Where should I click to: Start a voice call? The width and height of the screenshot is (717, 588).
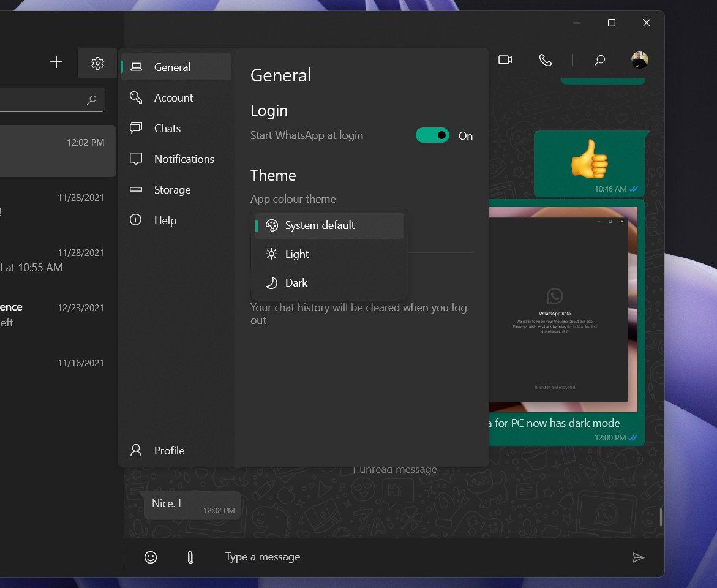[545, 60]
